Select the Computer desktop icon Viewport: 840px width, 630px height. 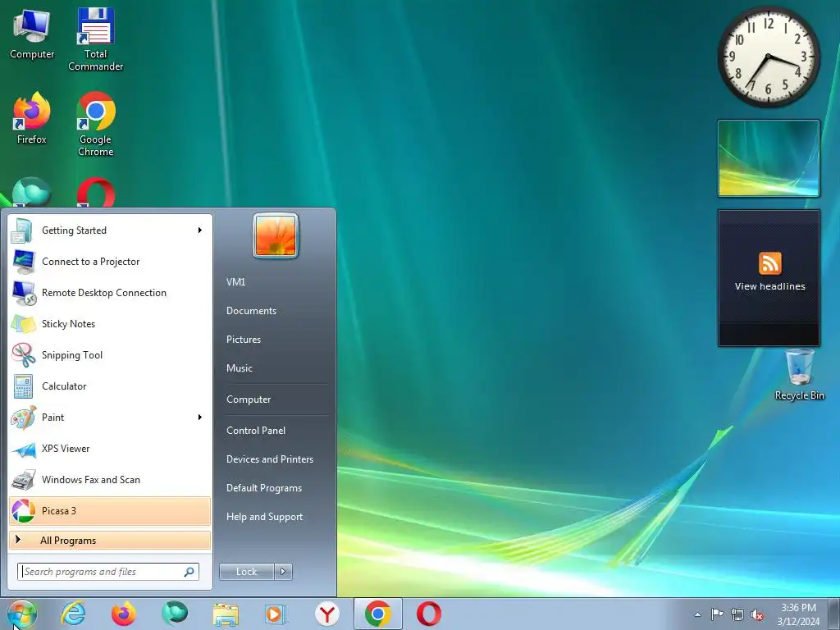[x=32, y=34]
